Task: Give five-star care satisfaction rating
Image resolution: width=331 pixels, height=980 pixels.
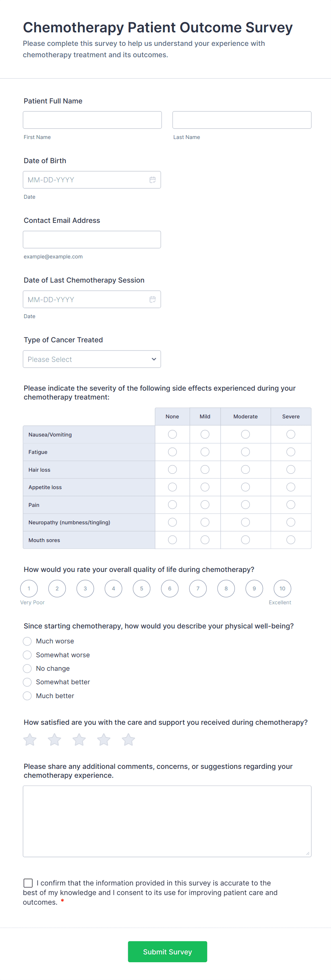Action: click(x=128, y=740)
